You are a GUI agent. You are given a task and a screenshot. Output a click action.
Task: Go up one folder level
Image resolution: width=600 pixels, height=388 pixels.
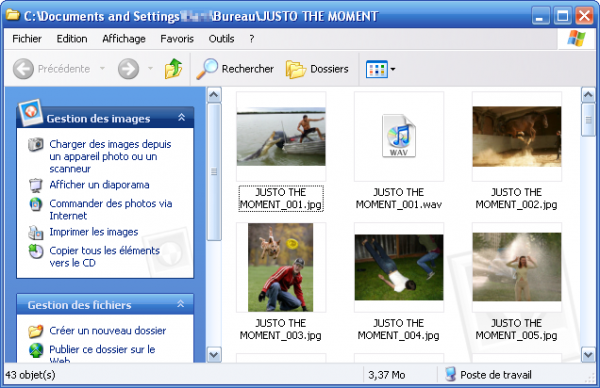click(x=173, y=68)
